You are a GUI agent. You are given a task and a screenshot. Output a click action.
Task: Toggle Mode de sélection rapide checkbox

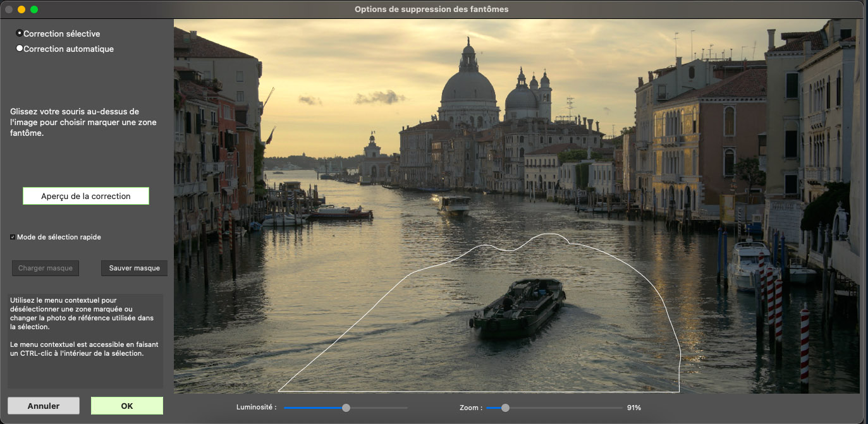coord(13,237)
